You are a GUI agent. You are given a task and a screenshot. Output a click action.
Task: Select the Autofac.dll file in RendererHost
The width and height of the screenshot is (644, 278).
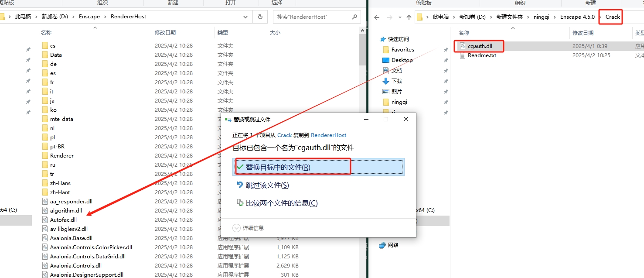tap(63, 220)
